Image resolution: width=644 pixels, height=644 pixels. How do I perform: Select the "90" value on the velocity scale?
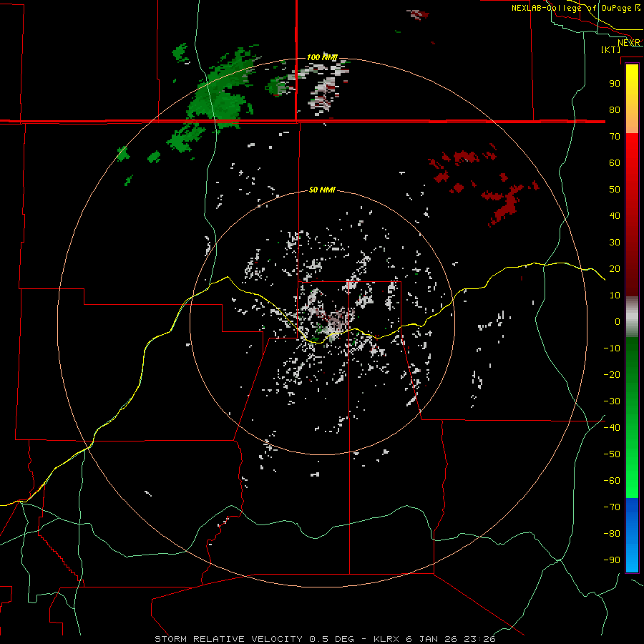pos(615,84)
